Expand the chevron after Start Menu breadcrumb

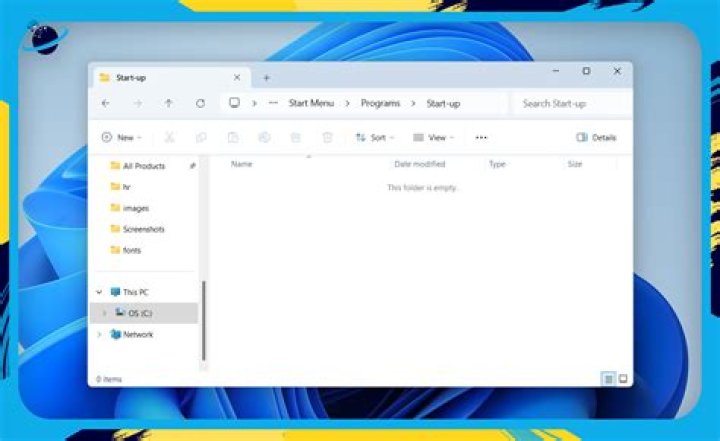[348, 104]
